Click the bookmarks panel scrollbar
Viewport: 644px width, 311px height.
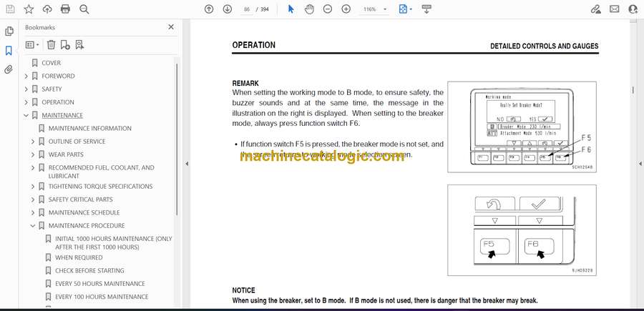point(177,139)
